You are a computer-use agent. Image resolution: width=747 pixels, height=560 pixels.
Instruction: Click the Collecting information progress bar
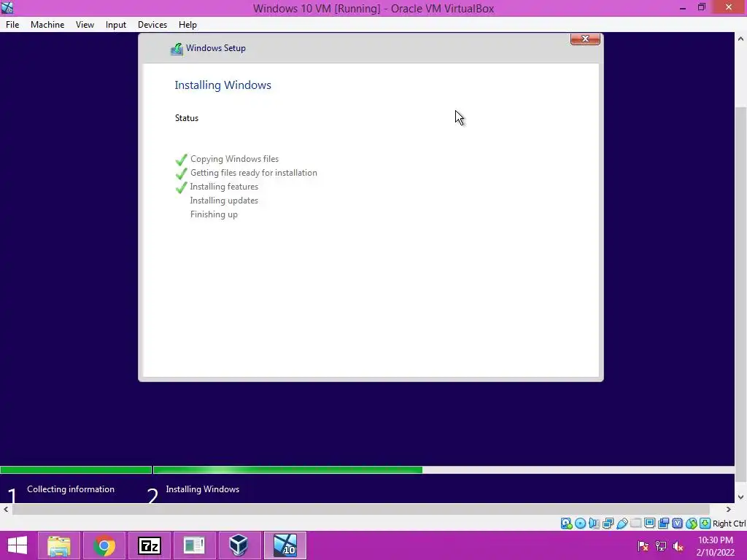click(x=76, y=470)
